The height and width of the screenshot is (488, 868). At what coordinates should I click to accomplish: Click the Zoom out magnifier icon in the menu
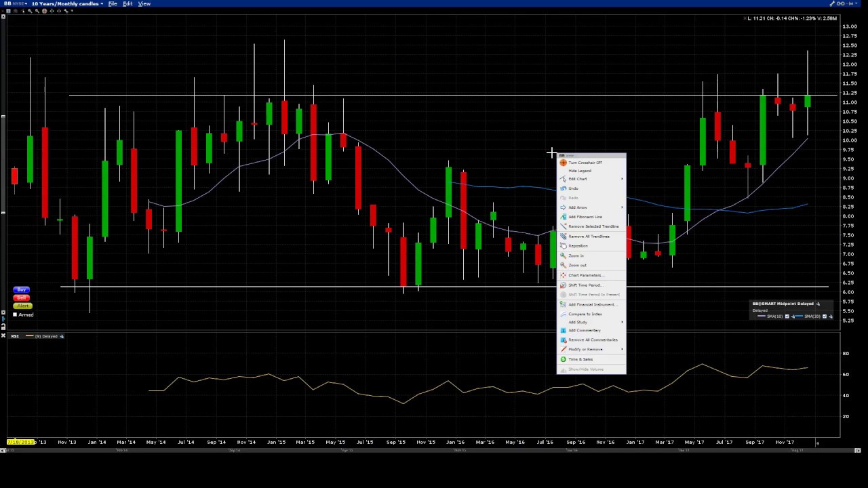563,266
